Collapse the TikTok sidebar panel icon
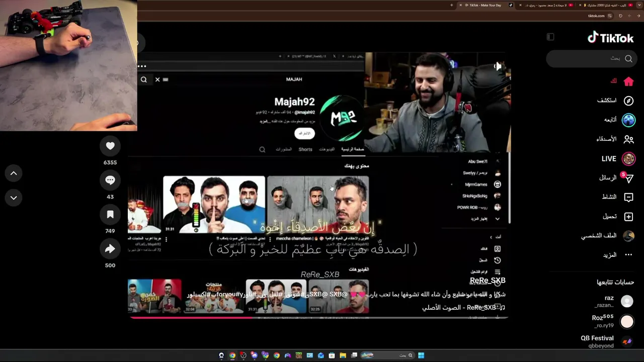The image size is (644, 362). [550, 37]
